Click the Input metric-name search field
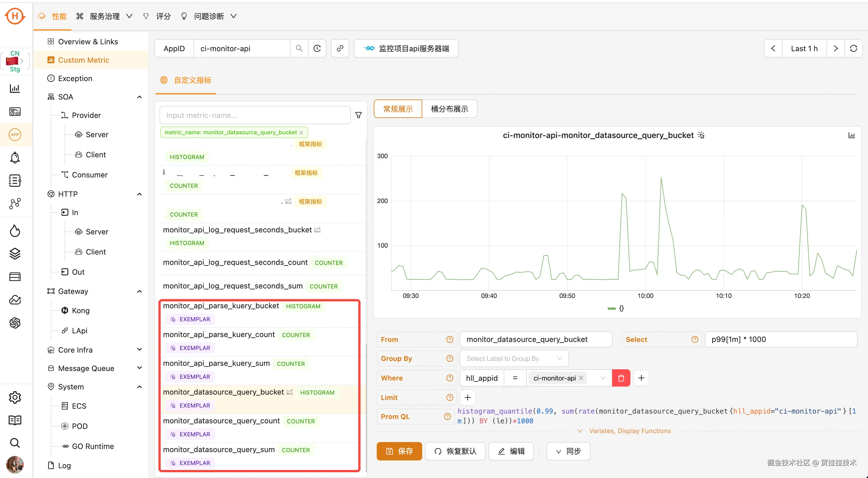Screen dimensions: 868x478 (255, 115)
